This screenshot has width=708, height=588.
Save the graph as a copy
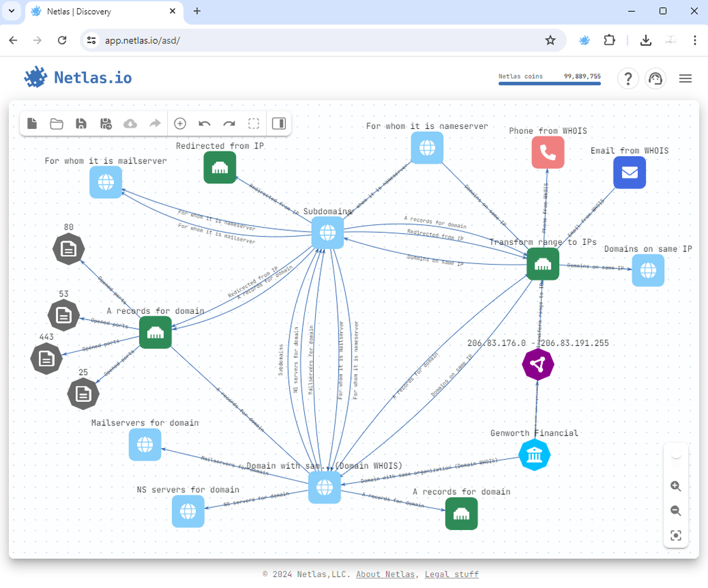[x=106, y=123]
